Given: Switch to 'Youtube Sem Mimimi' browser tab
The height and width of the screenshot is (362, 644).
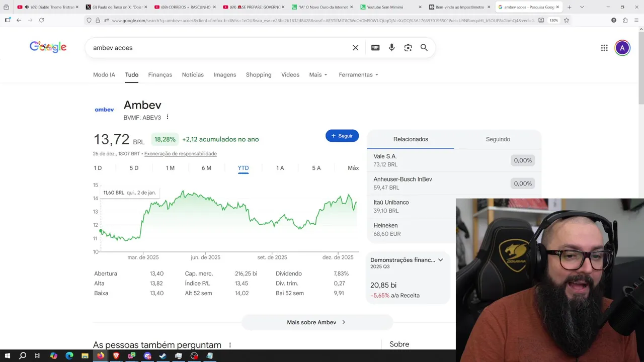Looking at the screenshot, I should [391, 7].
